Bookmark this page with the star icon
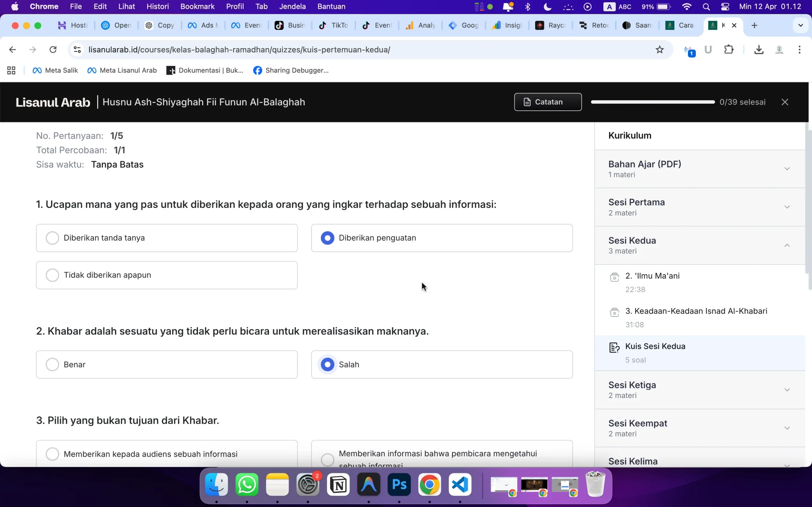Viewport: 812px width, 507px height. 659,50
